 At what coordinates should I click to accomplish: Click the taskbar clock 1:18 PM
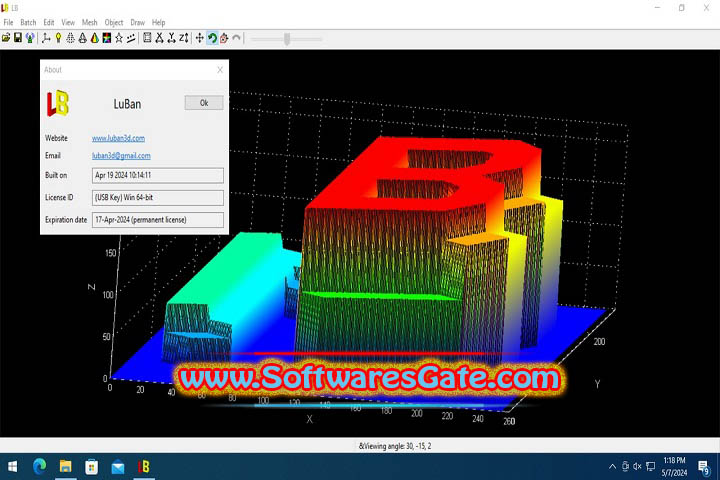click(x=674, y=460)
